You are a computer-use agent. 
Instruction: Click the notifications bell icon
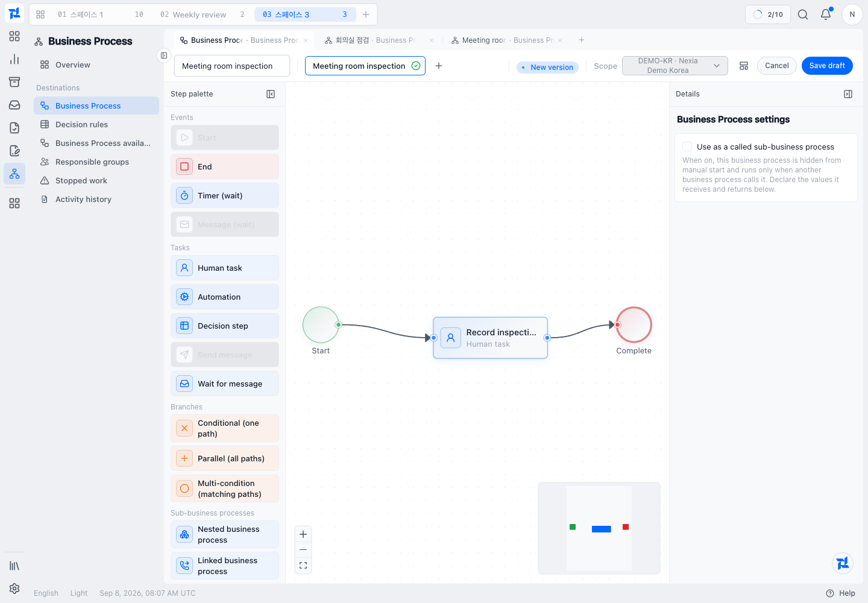click(826, 14)
